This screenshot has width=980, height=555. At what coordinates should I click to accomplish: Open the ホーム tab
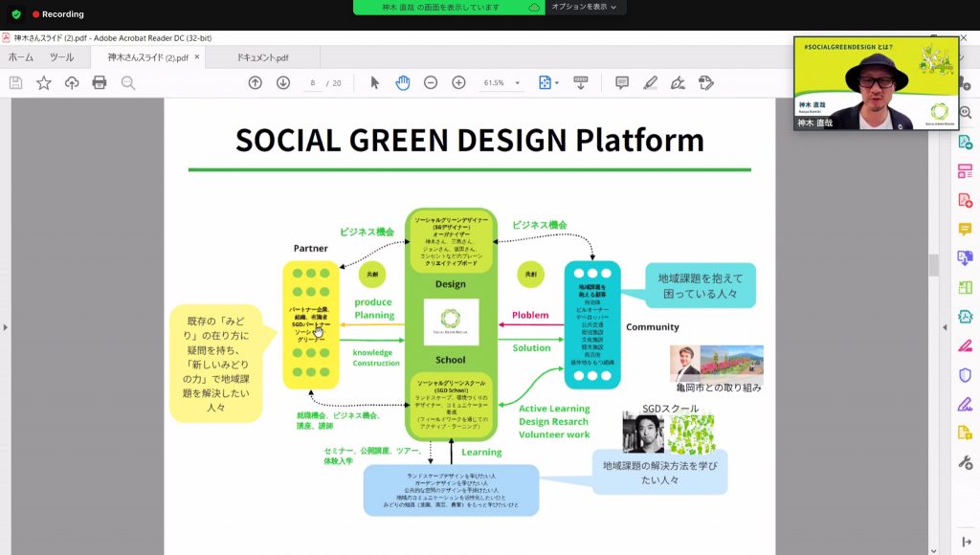pyautogui.click(x=21, y=56)
